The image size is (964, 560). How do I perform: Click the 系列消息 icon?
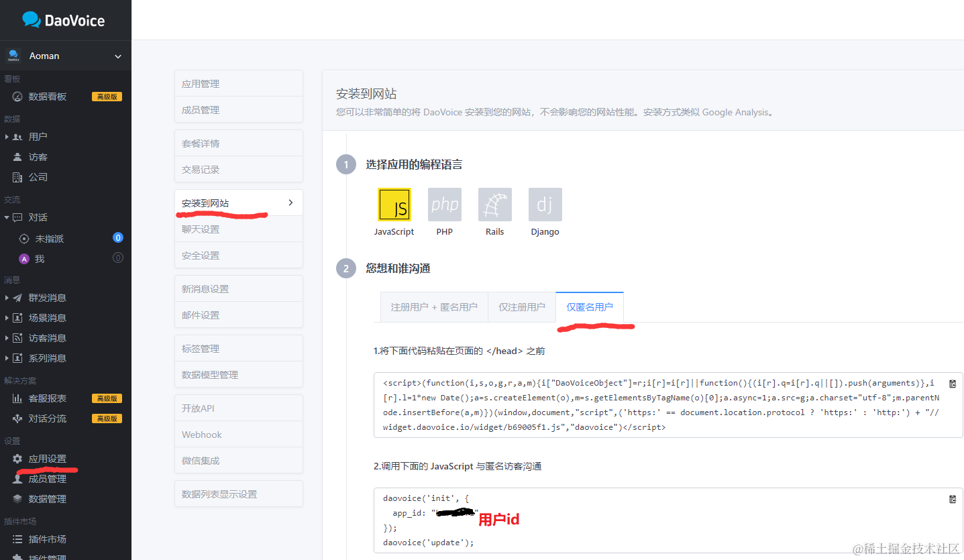[17, 358]
